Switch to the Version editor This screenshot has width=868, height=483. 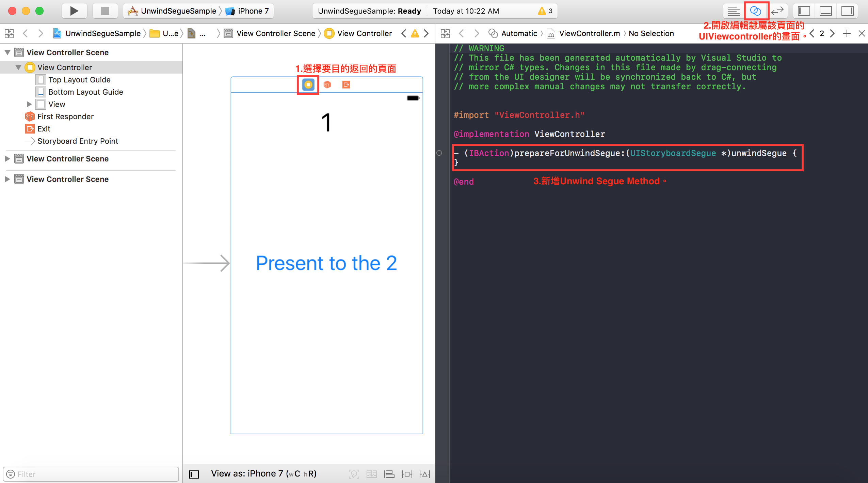778,11
